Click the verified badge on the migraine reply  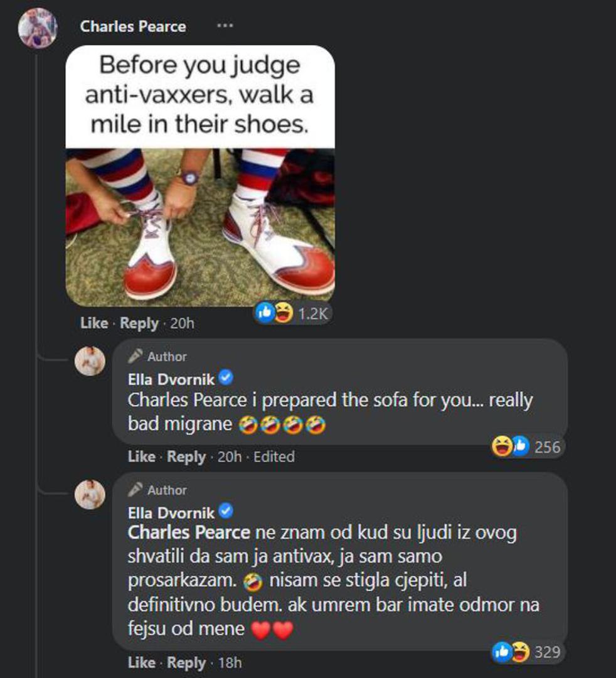pyautogui.click(x=226, y=378)
